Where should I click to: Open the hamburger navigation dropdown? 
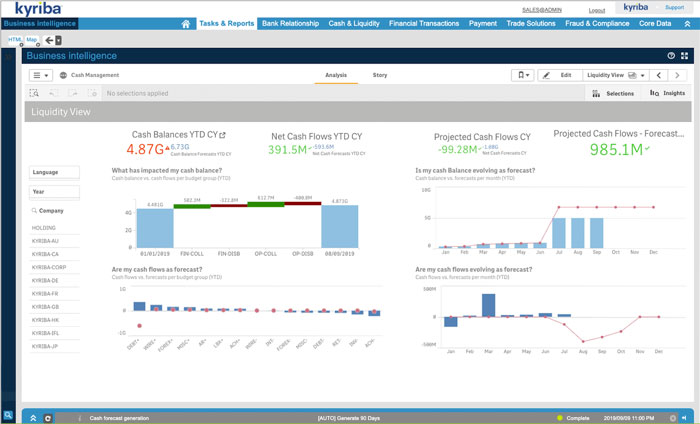coord(41,75)
